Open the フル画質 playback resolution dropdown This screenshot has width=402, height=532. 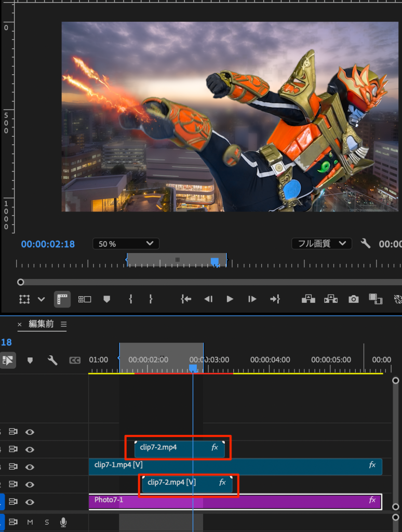pos(321,244)
